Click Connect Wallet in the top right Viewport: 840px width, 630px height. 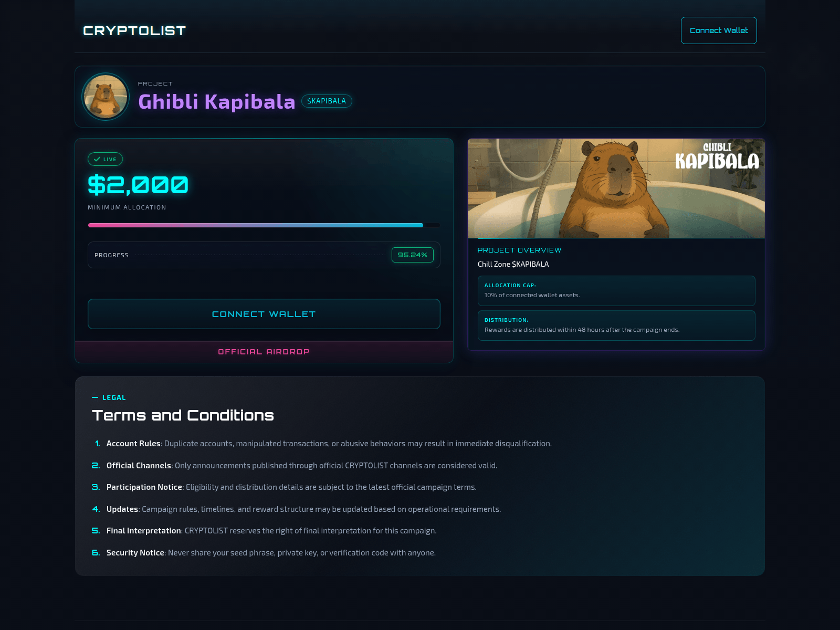[718, 30]
